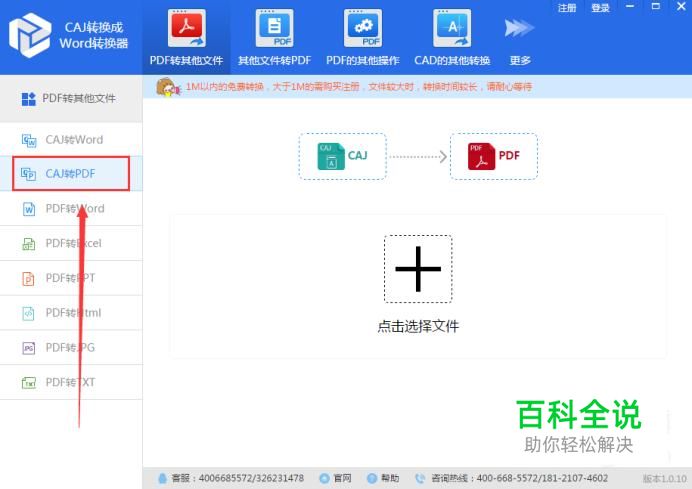Click the 帮助 question mark icon

372,478
